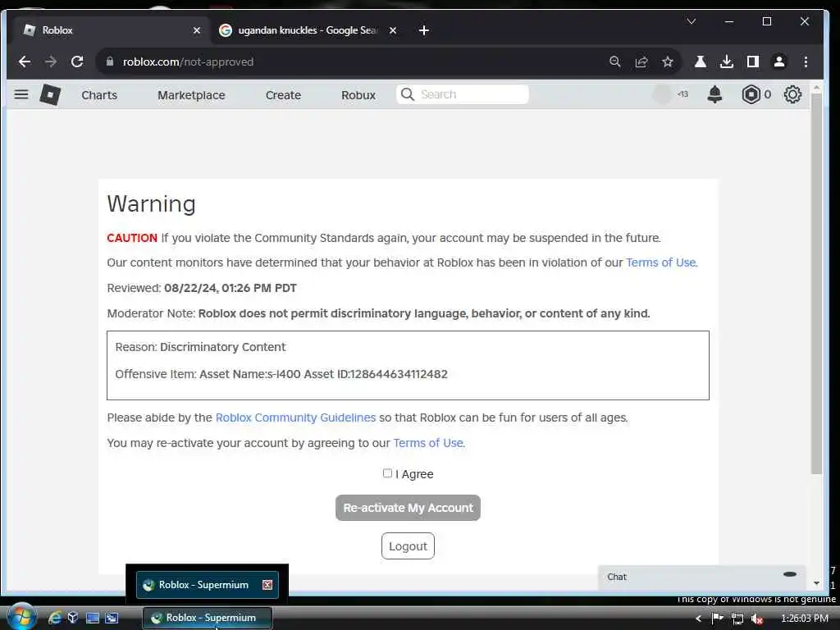Click the muted volume tray icon
Viewport: 840px width, 630px height.
tap(757, 619)
